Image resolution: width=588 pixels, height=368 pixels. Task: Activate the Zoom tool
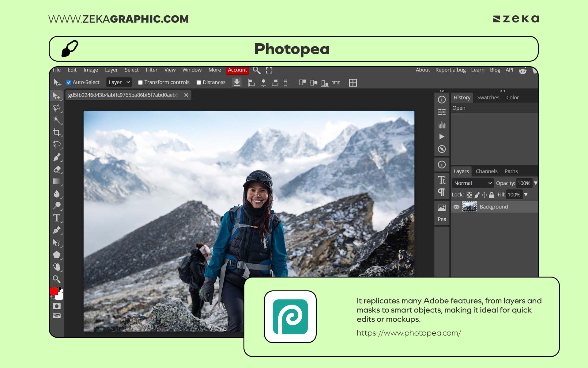click(57, 279)
